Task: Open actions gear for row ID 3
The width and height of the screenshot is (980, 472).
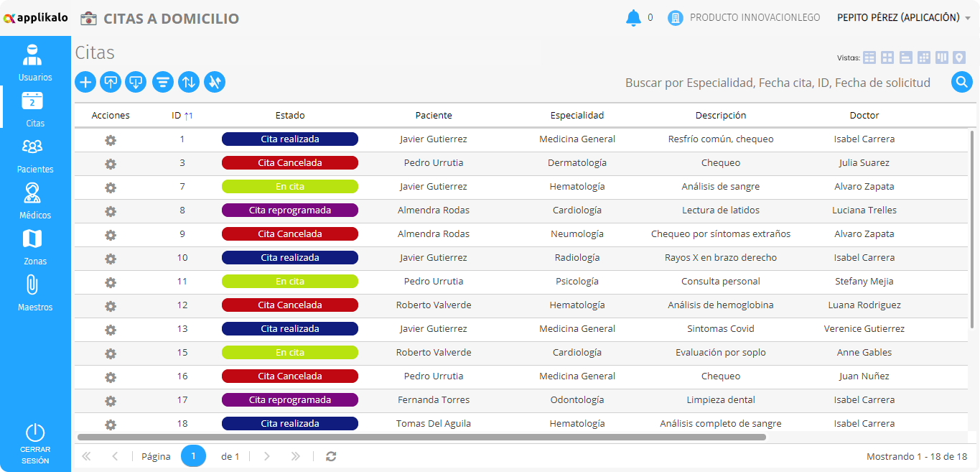Action: tap(111, 164)
